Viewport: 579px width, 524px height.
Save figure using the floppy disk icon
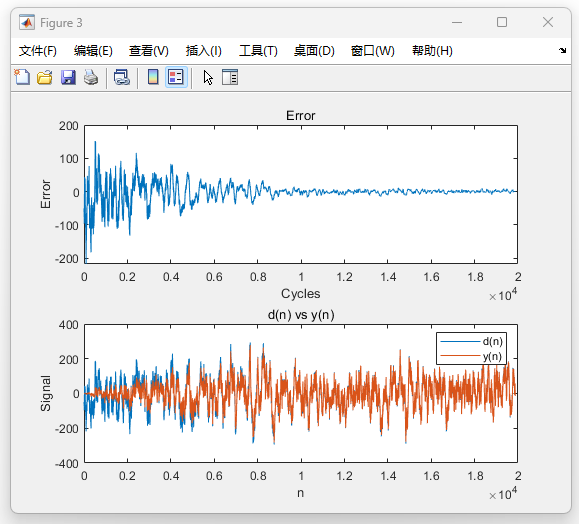68,78
